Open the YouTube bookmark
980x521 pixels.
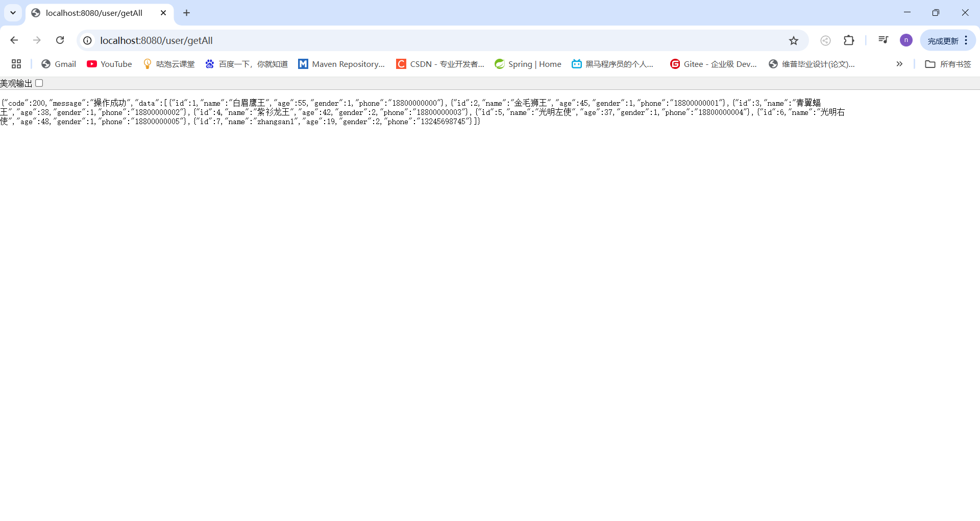108,64
